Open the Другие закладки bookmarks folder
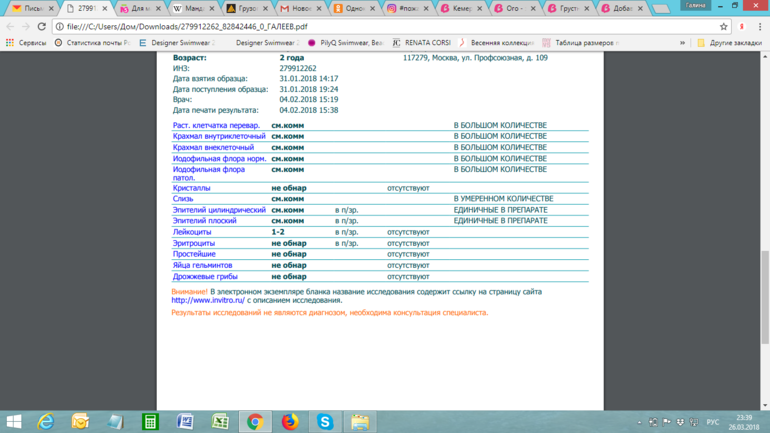The height and width of the screenshot is (433, 770). (730, 43)
